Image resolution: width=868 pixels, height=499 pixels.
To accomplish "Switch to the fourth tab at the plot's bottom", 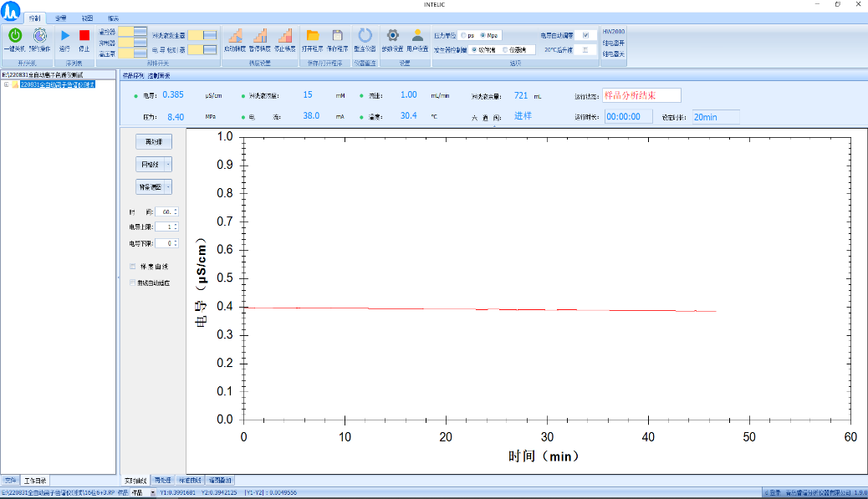I will point(220,480).
